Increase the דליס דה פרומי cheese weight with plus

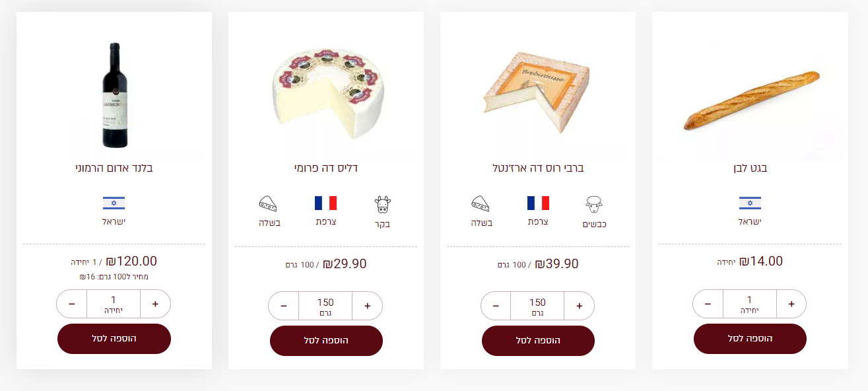pyautogui.click(x=368, y=306)
